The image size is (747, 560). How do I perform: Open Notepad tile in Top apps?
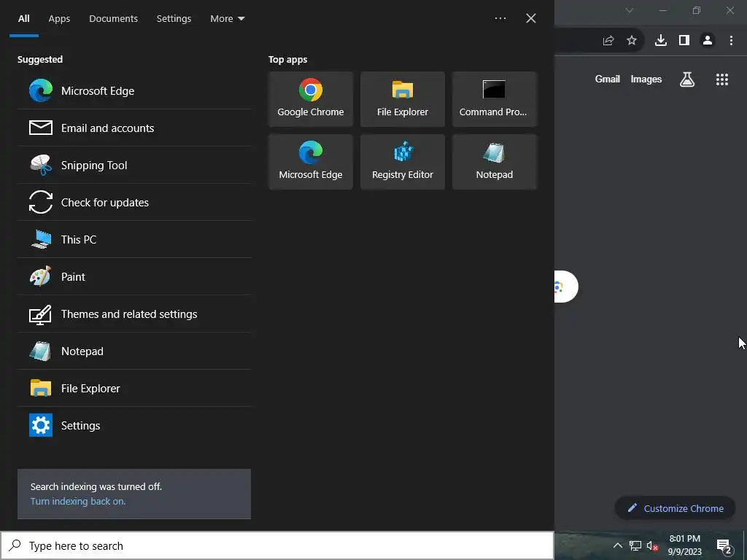(x=495, y=162)
